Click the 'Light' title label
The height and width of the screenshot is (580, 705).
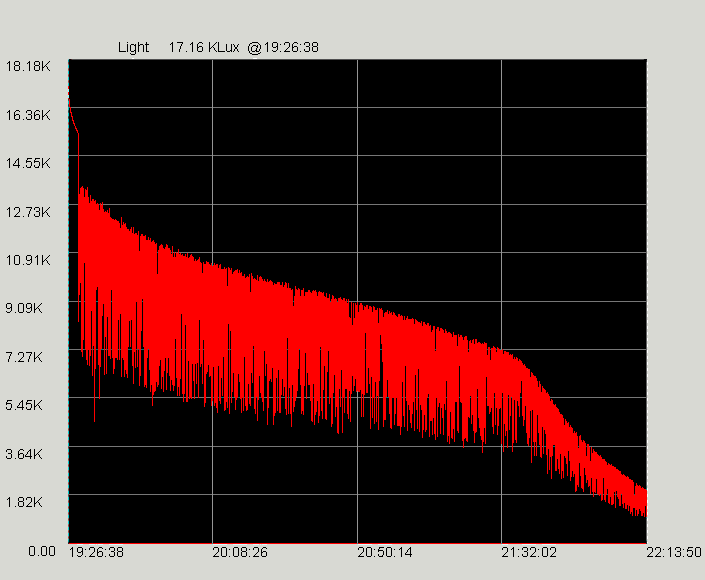tap(133, 47)
